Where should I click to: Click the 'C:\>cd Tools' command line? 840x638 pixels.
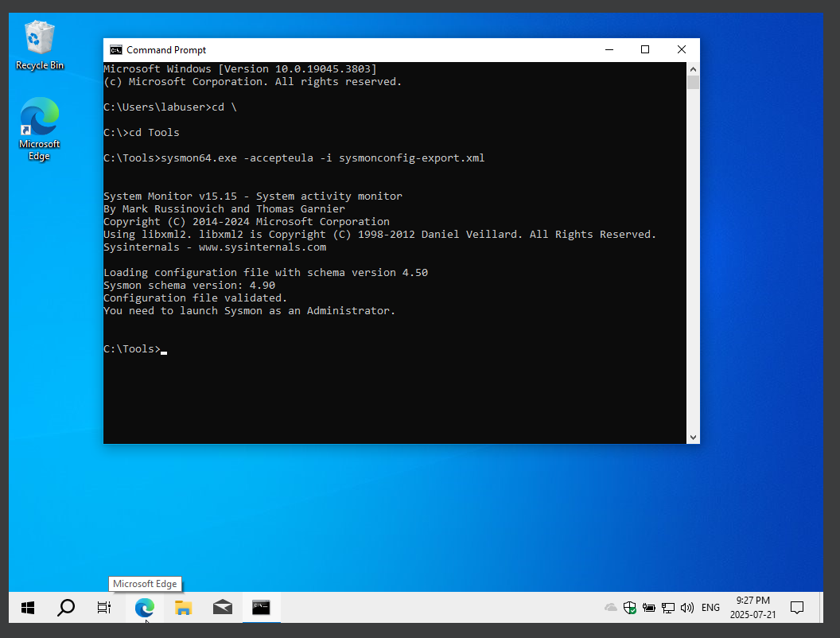click(x=142, y=132)
